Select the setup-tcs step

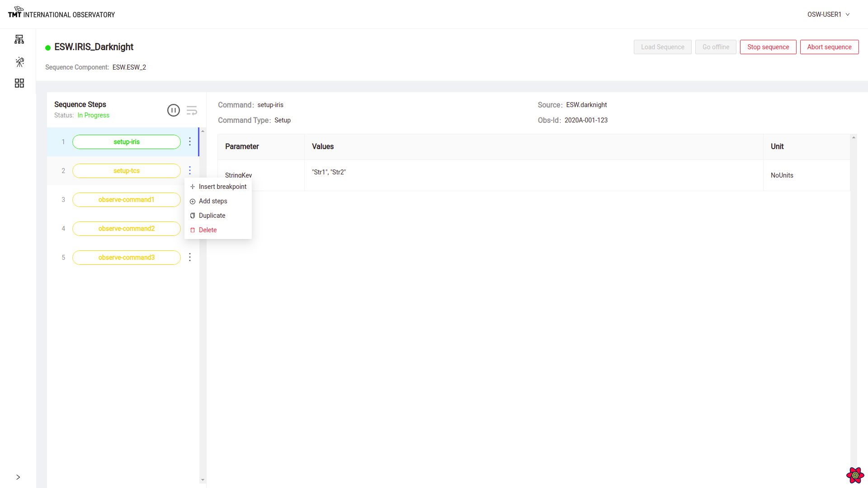pyautogui.click(x=127, y=171)
